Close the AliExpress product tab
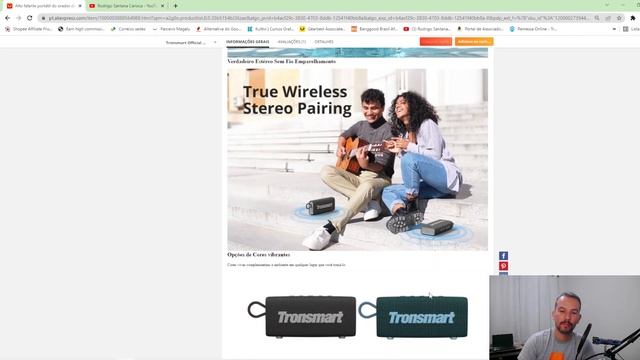Viewport: 640px width, 360px height. coord(80,6)
